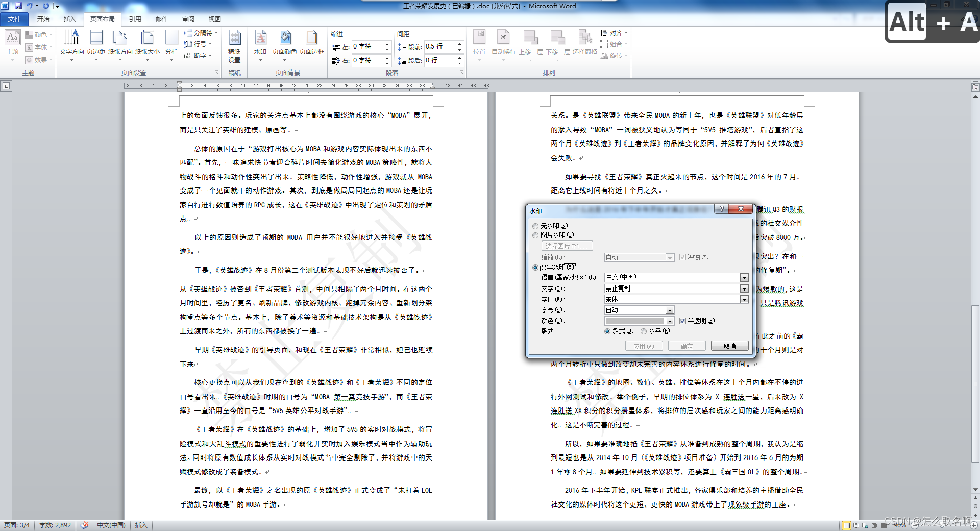This screenshot has height=531, width=980.
Task: Switch to the 插入 insert tab
Action: pyautogui.click(x=69, y=19)
